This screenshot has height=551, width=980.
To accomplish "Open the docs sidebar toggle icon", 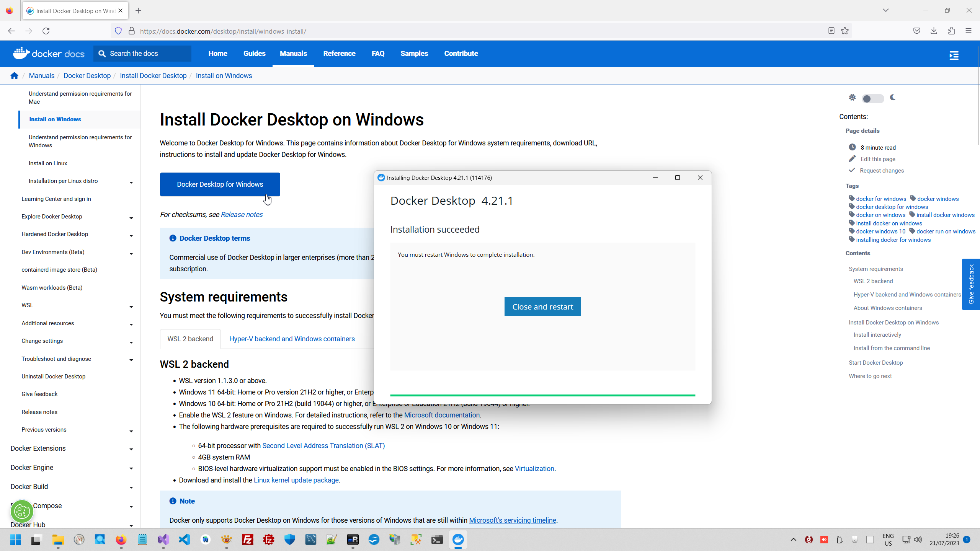I will pos(954,55).
